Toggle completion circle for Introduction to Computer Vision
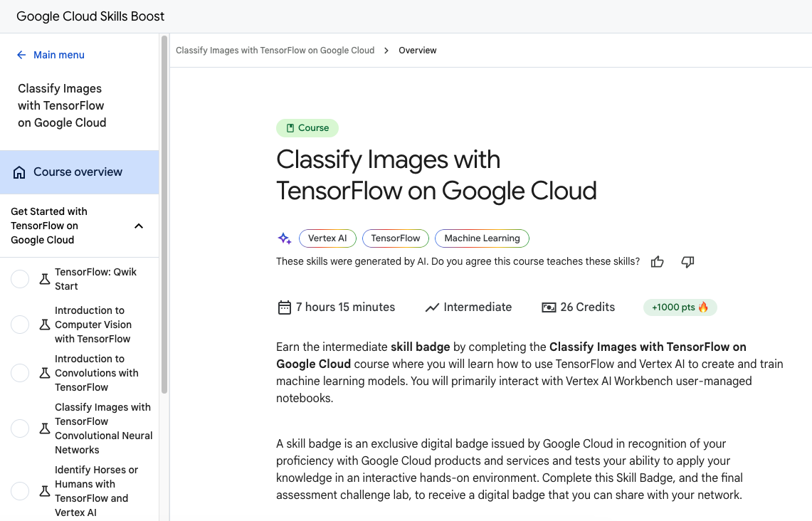 coord(20,325)
